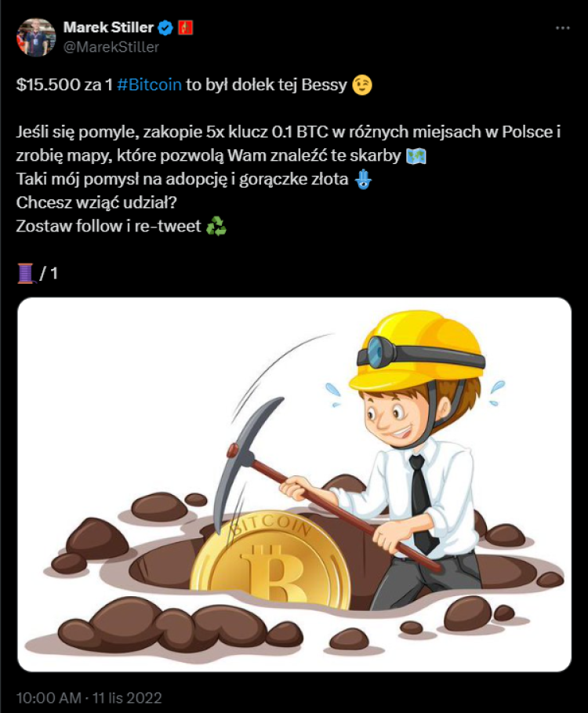Click the Marek Stiller display name
The height and width of the screenshot is (713, 588).
coord(108,27)
